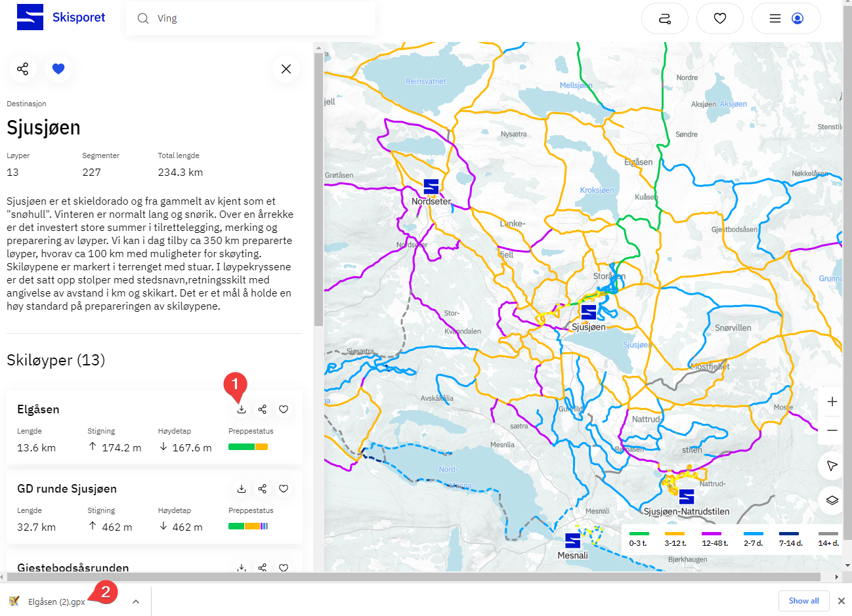Share the Elgåsen trail
Screen dimensions: 852x616
[x=263, y=409]
